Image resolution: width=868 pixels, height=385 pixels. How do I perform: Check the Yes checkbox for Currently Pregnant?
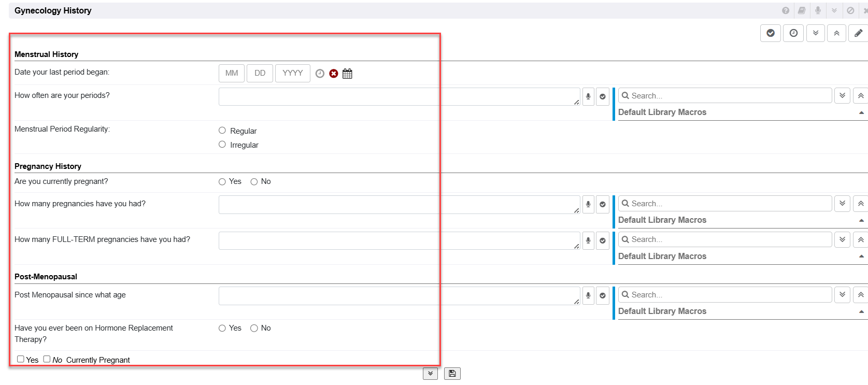click(x=21, y=359)
